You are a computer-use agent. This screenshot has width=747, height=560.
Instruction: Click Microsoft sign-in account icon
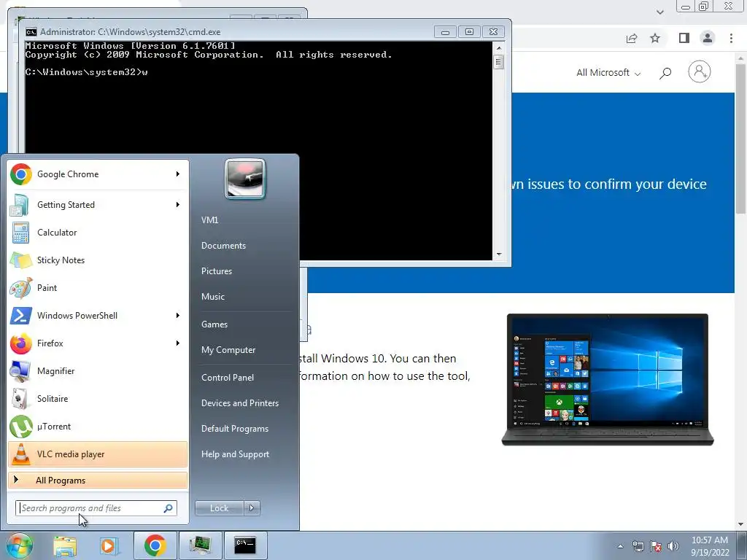point(700,72)
